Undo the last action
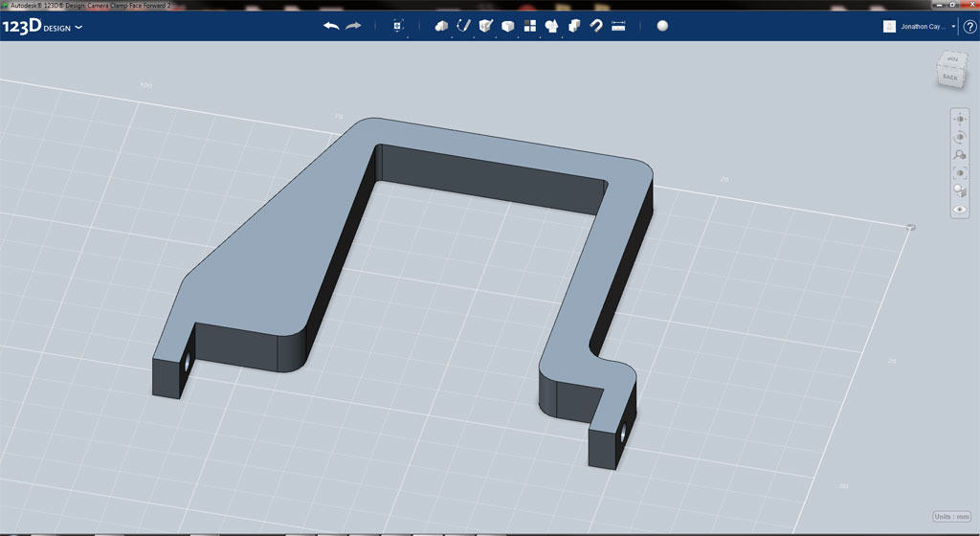 (x=331, y=26)
